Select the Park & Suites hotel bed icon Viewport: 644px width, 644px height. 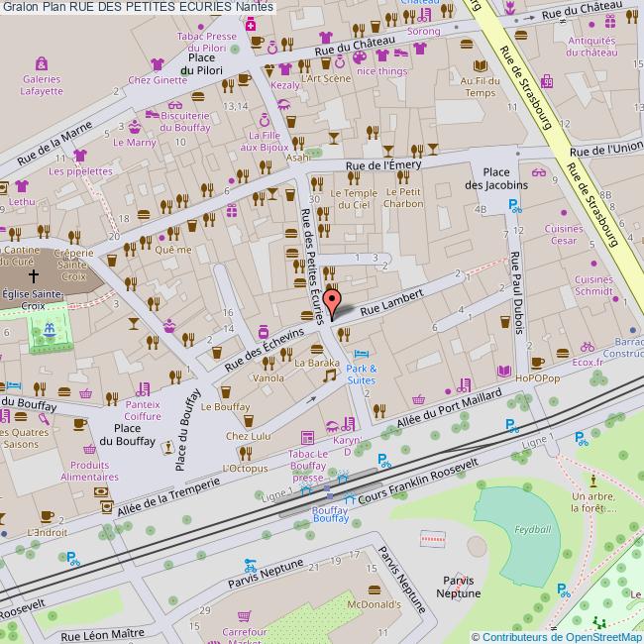(362, 354)
